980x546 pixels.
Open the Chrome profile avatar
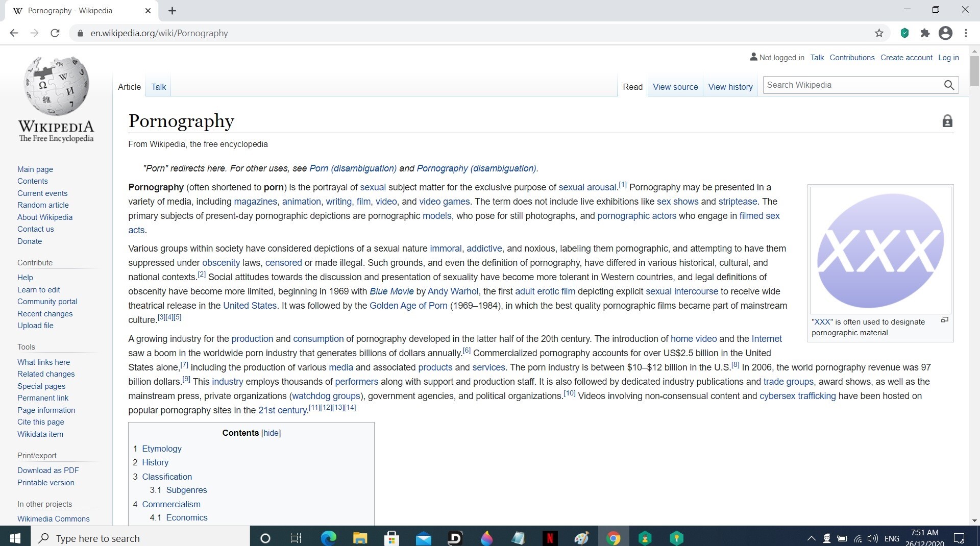[x=945, y=33]
